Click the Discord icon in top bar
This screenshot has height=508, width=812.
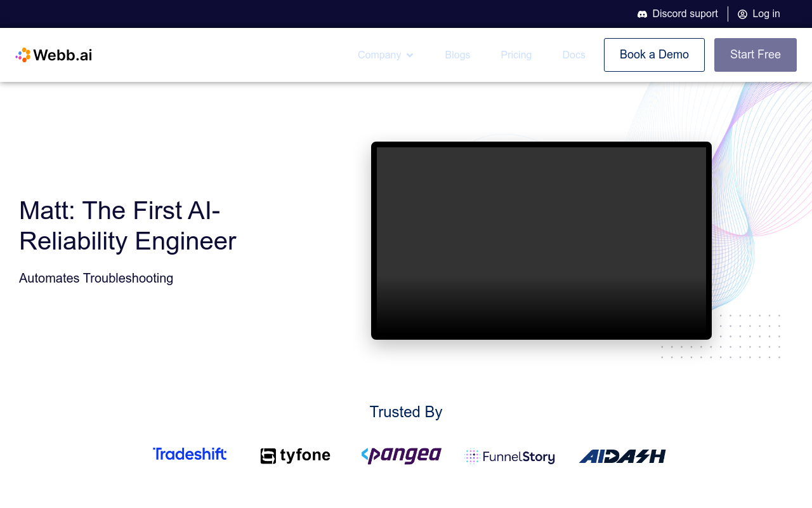(x=642, y=14)
